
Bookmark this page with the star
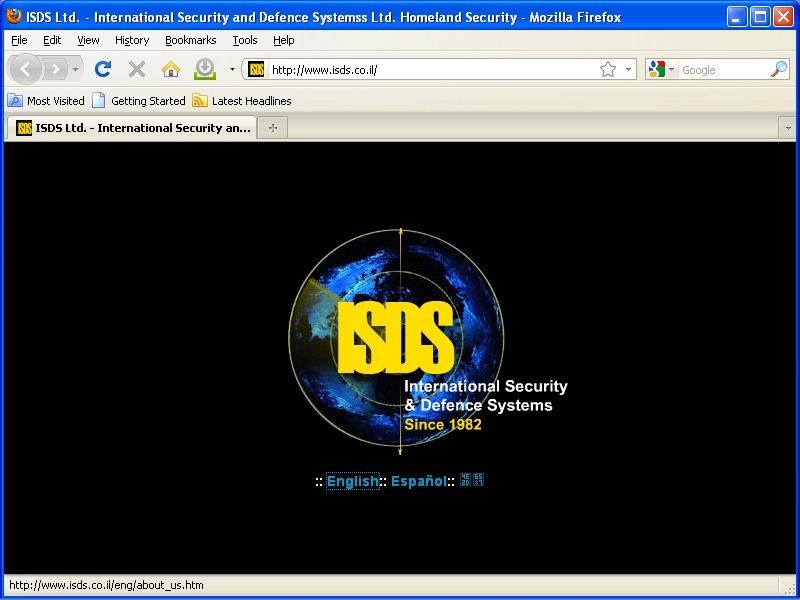click(x=607, y=69)
